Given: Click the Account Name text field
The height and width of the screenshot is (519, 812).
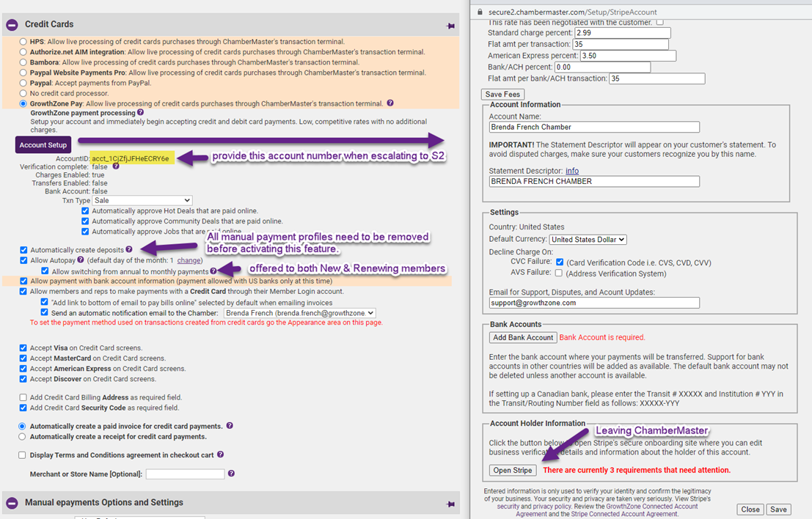Looking at the screenshot, I should (594, 127).
